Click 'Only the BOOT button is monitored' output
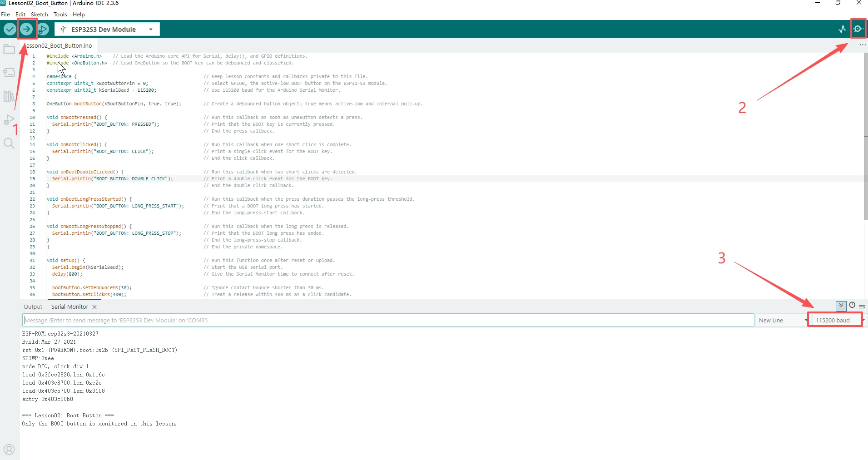This screenshot has height=460, width=868. (x=99, y=424)
